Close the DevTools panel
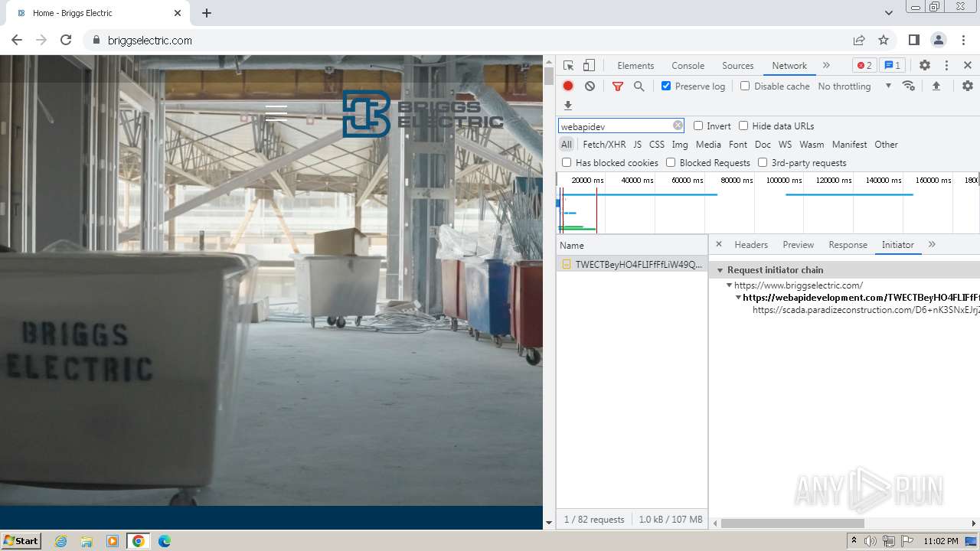The width and height of the screenshot is (980, 551). point(968,65)
